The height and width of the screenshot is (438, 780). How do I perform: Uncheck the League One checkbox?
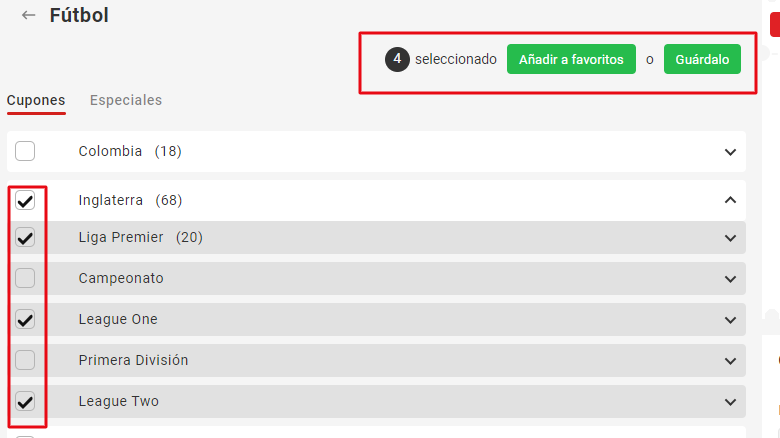pyautogui.click(x=25, y=319)
